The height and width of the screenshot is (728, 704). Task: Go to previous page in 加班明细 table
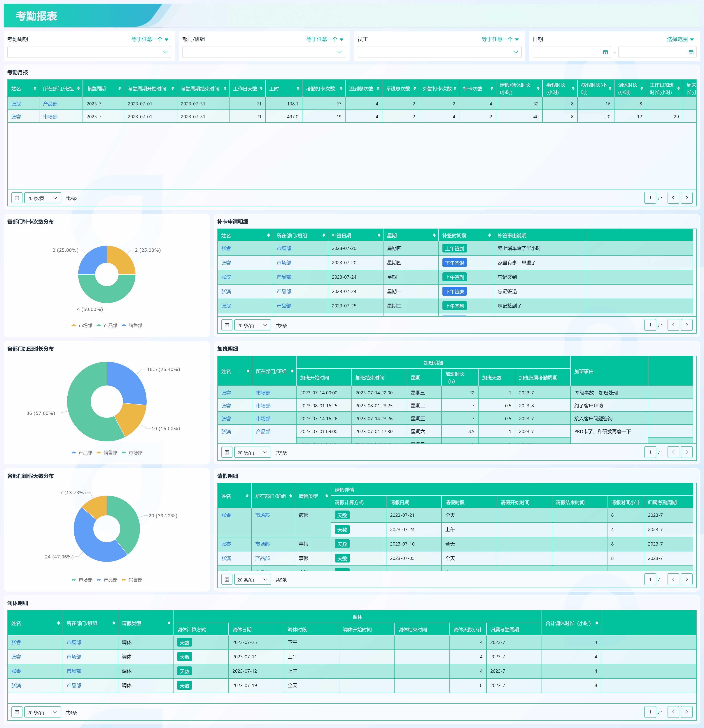click(673, 452)
